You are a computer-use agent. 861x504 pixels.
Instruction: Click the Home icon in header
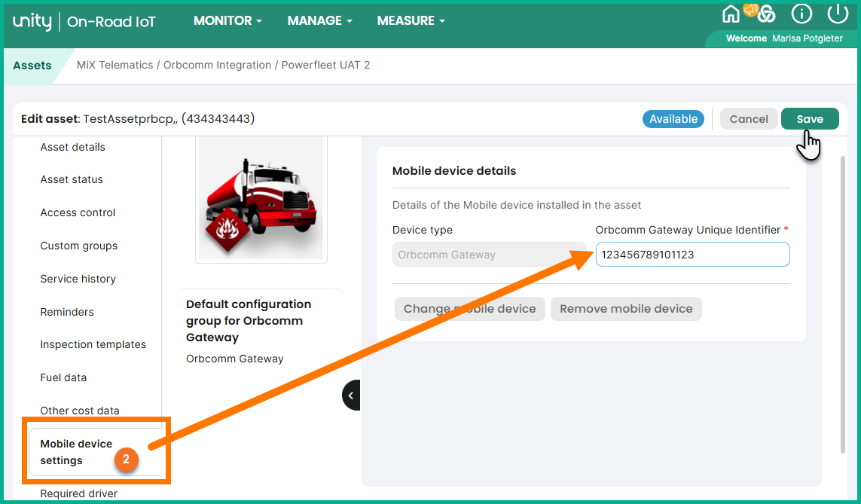pos(731,14)
